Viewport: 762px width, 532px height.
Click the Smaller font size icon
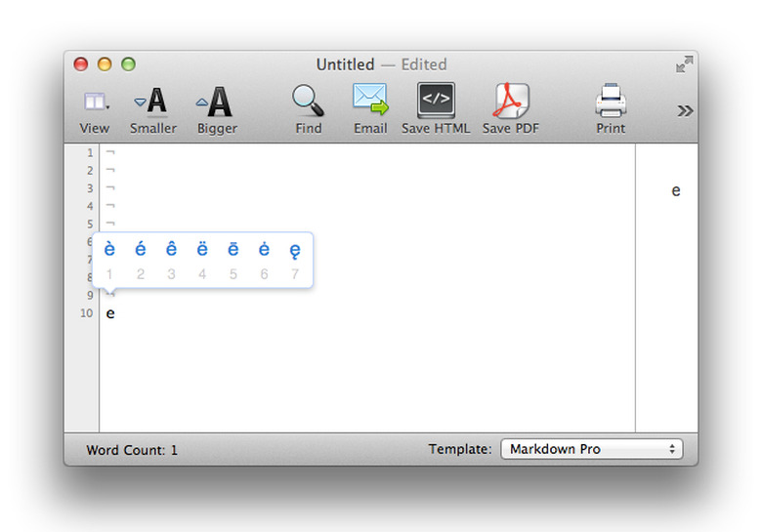coord(151,102)
